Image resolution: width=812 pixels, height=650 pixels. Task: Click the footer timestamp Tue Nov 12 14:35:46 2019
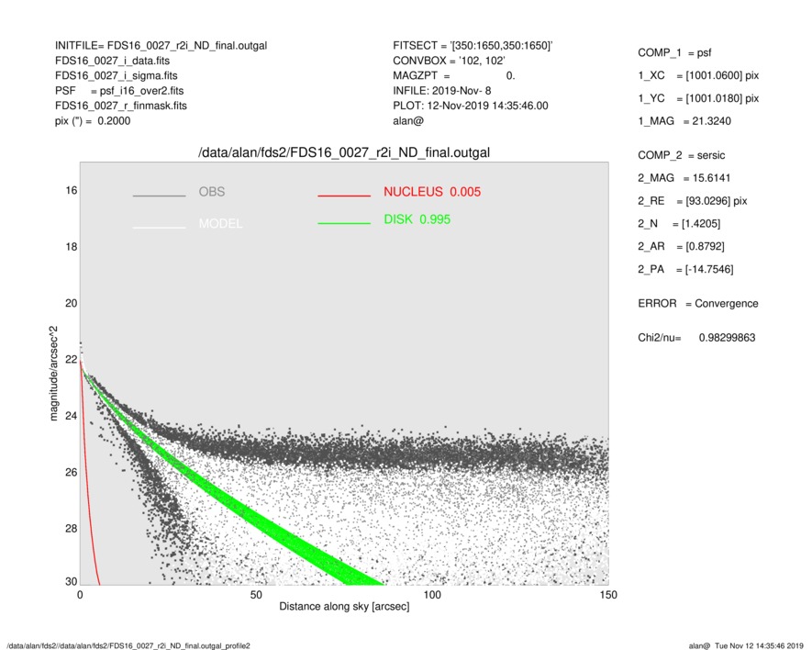759,645
